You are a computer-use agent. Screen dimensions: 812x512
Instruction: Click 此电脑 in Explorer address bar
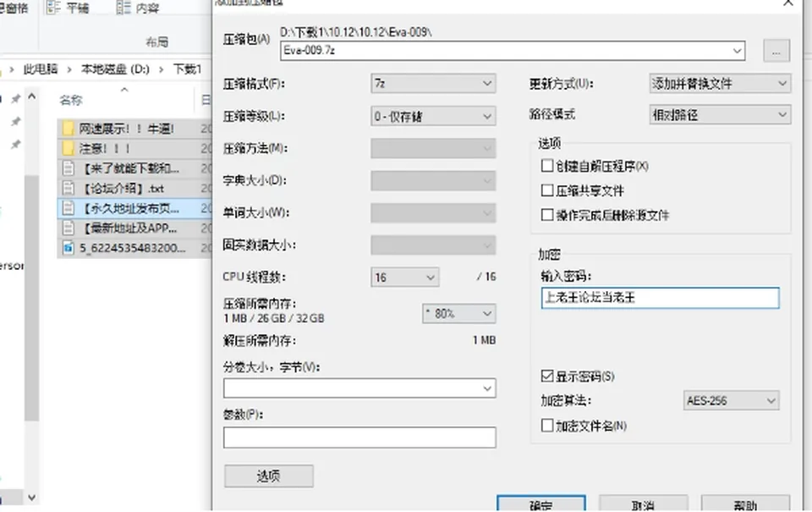(41, 69)
